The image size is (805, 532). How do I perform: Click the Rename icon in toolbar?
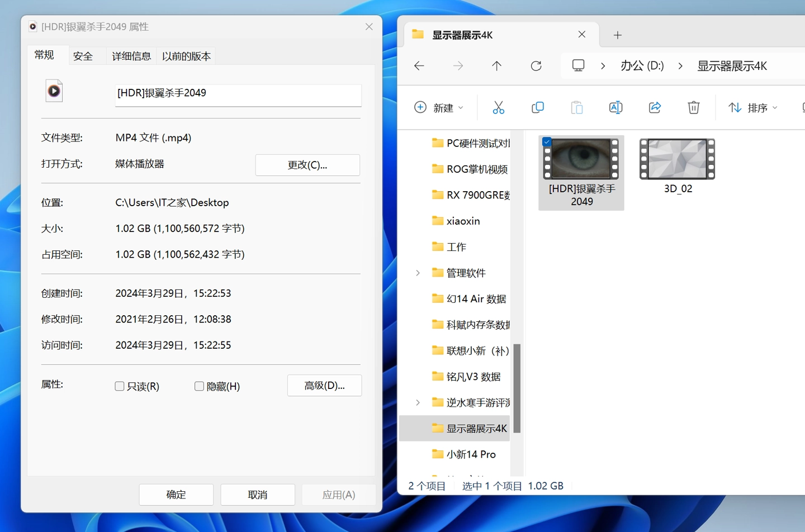pyautogui.click(x=615, y=107)
